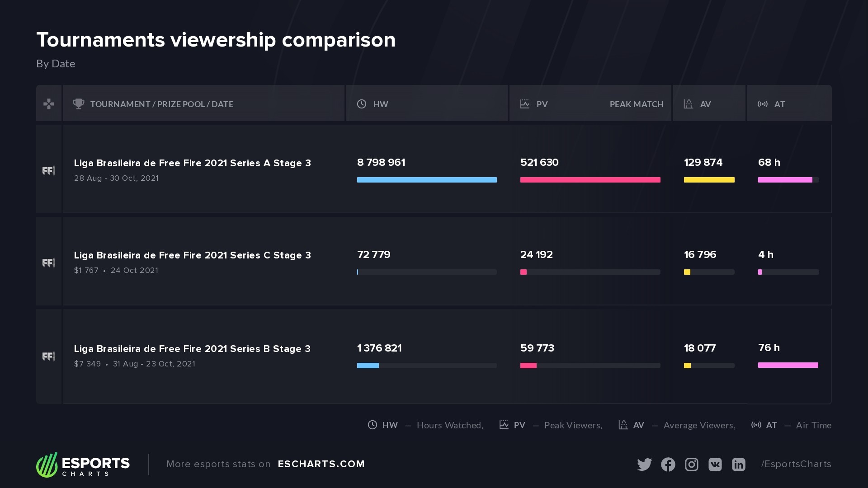
Task: Click the LinkedIn icon
Action: [x=738, y=465]
